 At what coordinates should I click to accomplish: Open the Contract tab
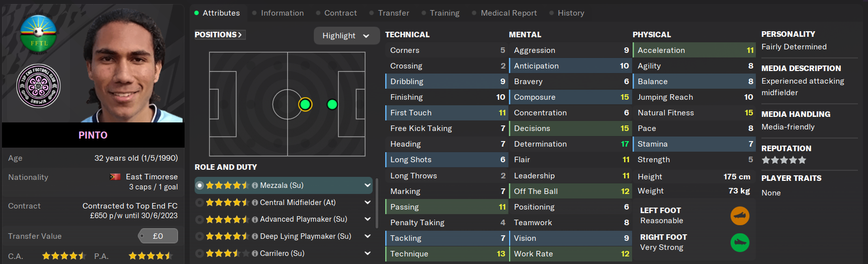[340, 13]
